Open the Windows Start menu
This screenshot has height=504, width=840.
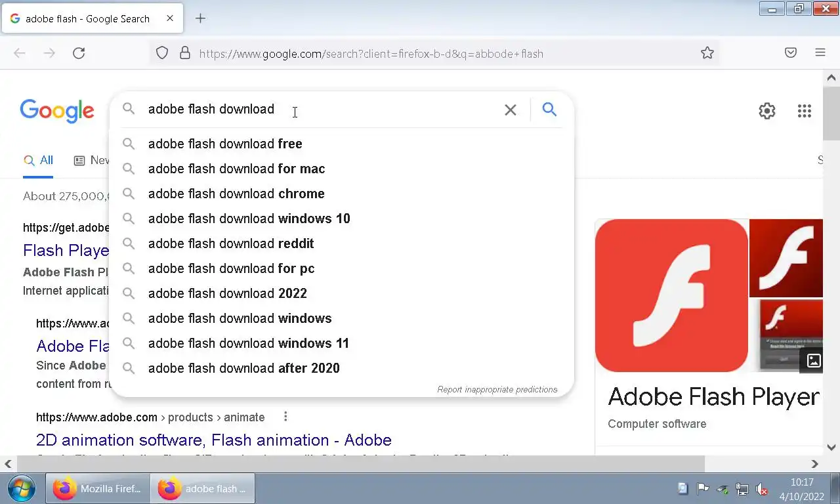[x=21, y=489]
